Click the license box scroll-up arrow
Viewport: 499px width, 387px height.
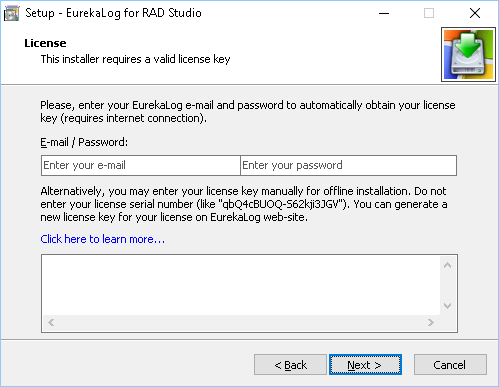[x=448, y=265]
